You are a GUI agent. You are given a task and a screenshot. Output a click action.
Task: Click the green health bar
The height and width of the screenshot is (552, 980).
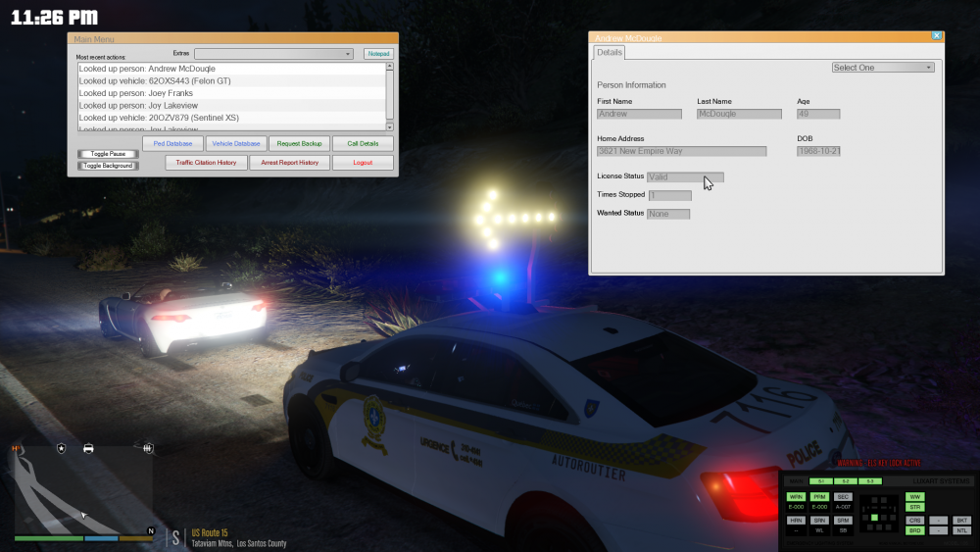point(49,538)
